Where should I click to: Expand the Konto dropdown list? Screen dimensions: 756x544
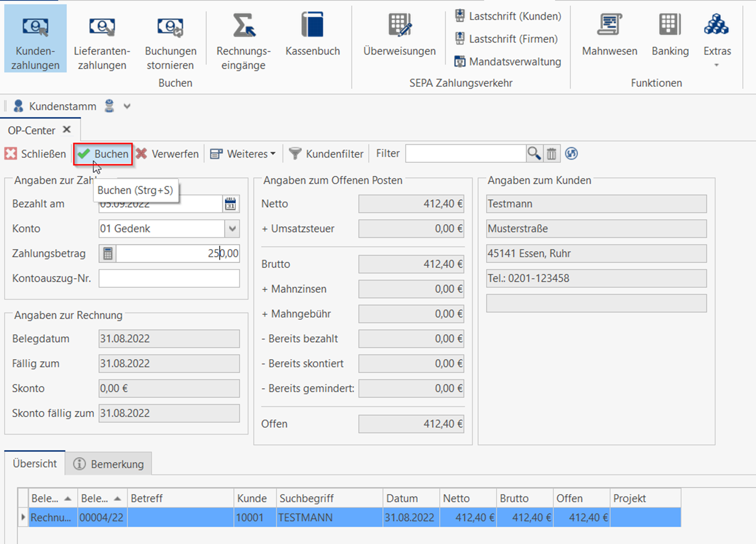pos(232,229)
